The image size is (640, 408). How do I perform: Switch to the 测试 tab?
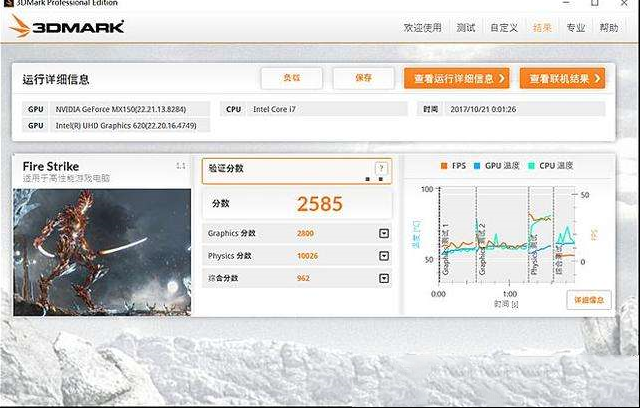[x=466, y=28]
